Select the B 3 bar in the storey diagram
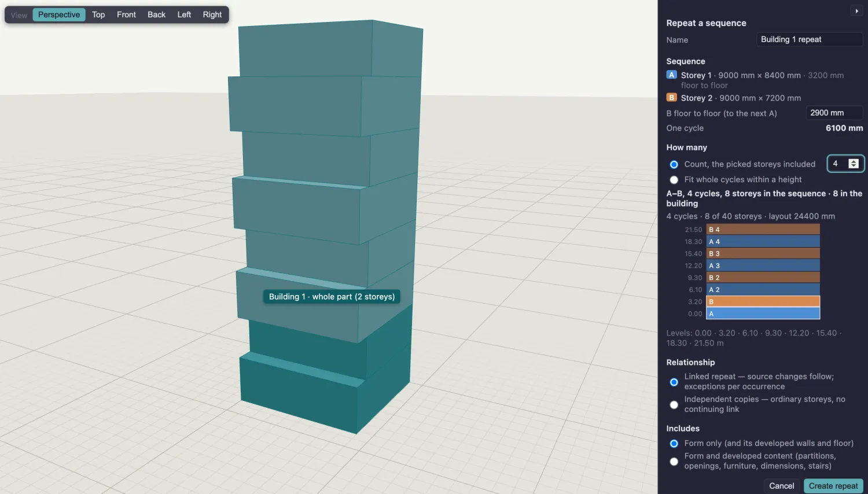The image size is (868, 494). 763,253
